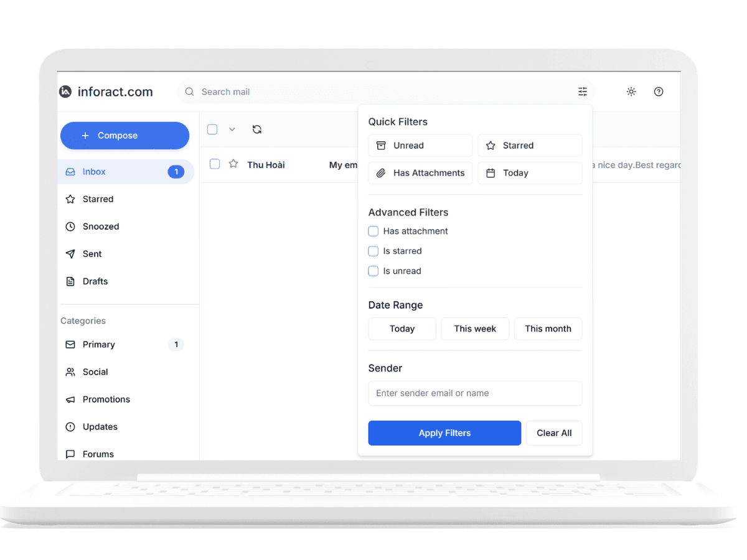
Task: Select the This month date range
Action: tap(548, 329)
